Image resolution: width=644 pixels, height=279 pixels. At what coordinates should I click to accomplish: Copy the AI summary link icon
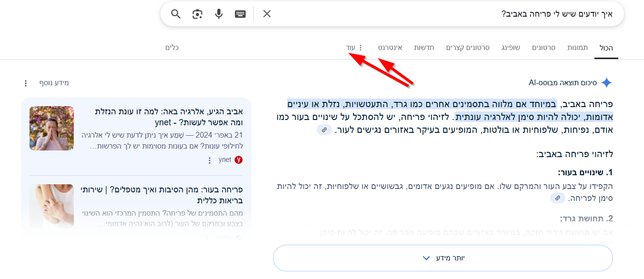324,130
